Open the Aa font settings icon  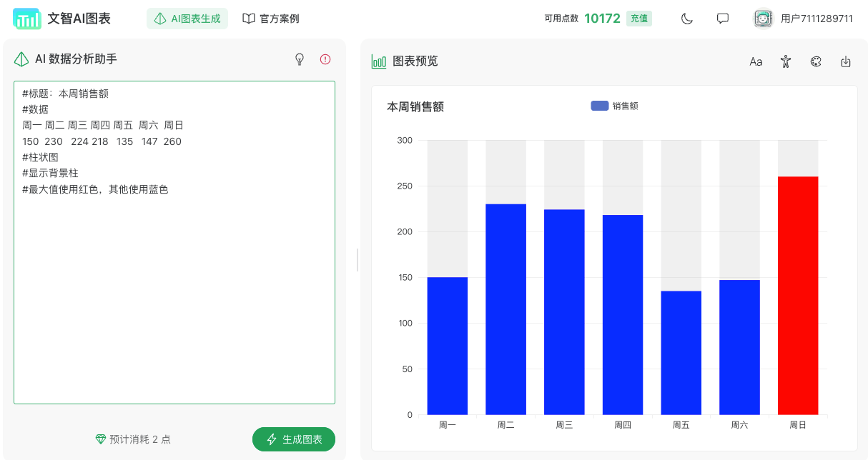point(756,61)
